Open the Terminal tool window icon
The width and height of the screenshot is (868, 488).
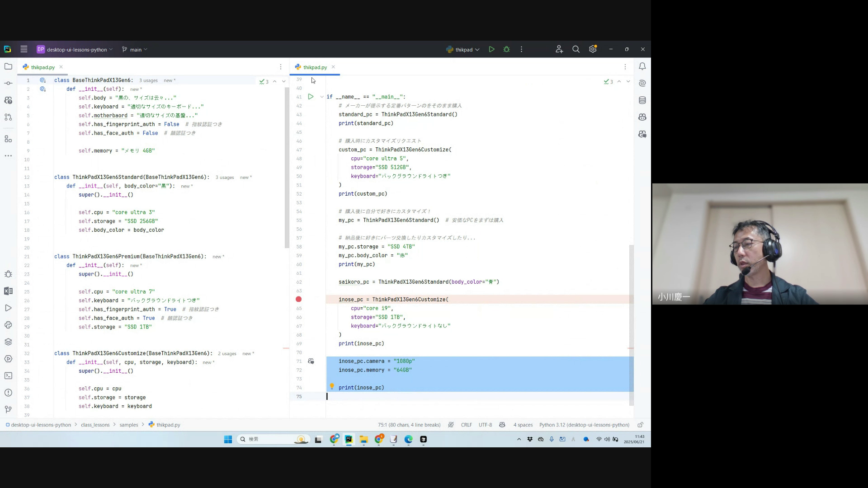8,375
